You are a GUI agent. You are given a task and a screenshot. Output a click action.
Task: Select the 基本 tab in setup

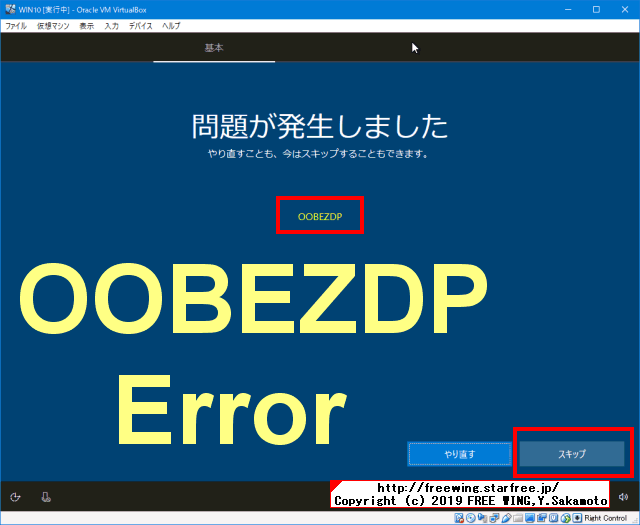coord(214,48)
